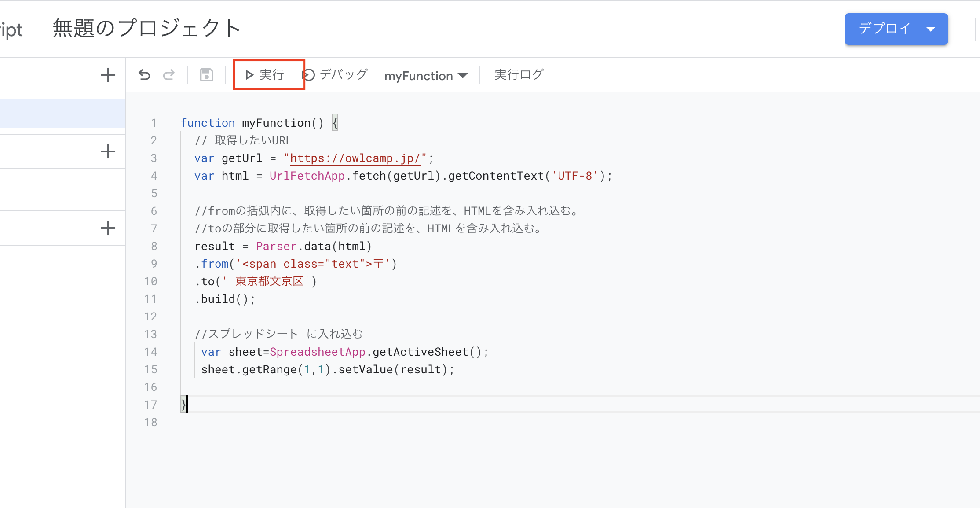
Task: Rename the project 無題のプロジェクト title
Action: coord(146,27)
